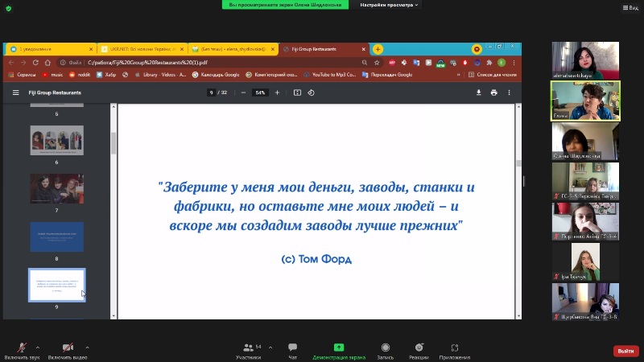The image size is (644, 362).
Task: Open browser zoom magnifier icon in address bar
Action: [365, 63]
